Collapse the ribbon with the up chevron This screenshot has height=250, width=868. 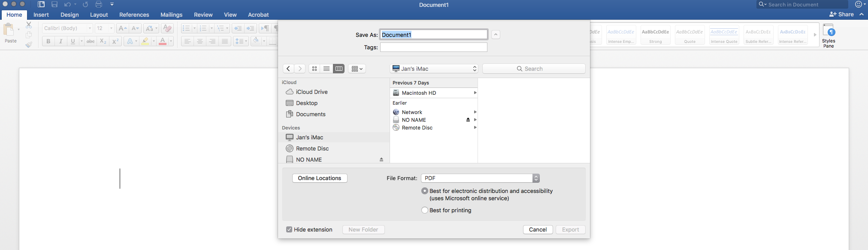(861, 14)
